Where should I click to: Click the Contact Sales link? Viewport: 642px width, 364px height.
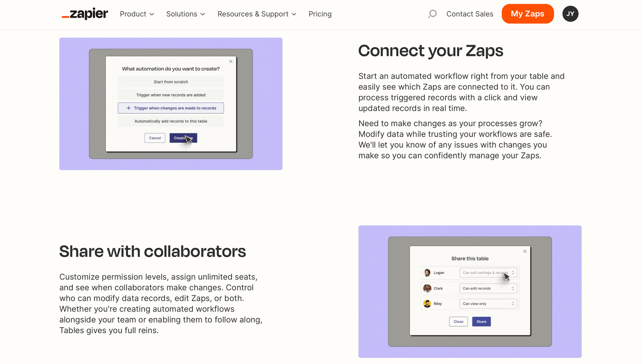(x=470, y=14)
